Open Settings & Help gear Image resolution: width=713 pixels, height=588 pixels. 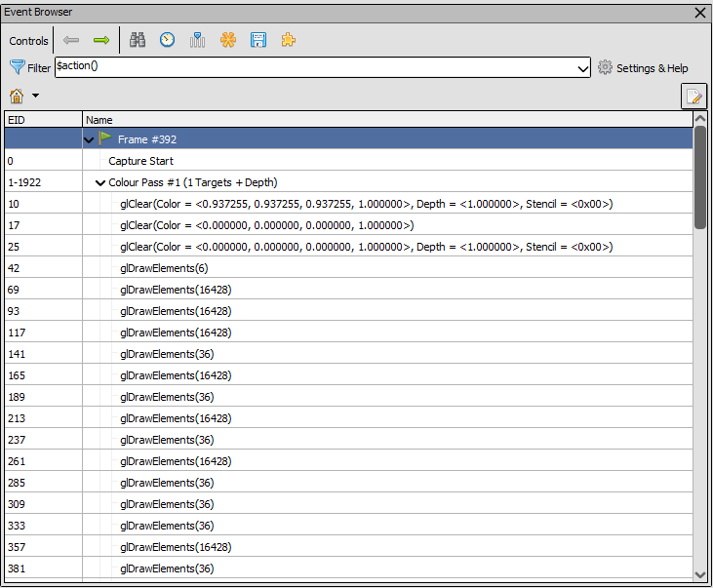click(643, 68)
